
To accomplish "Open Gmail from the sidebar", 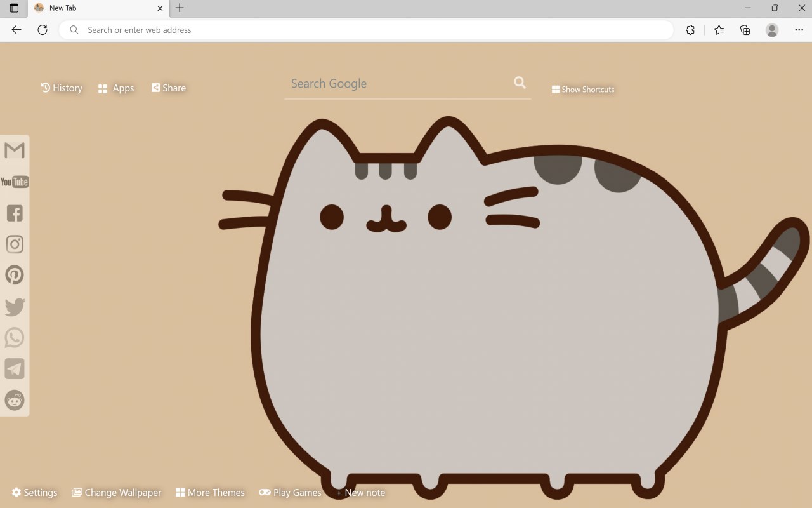I will 15,150.
